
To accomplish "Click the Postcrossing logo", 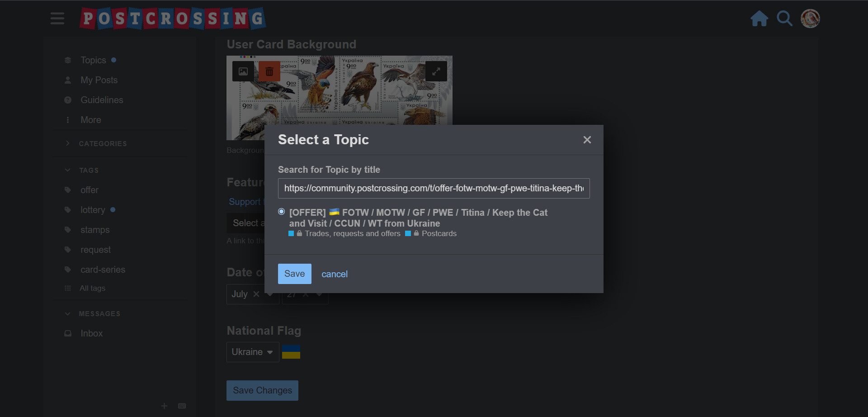I will [173, 19].
